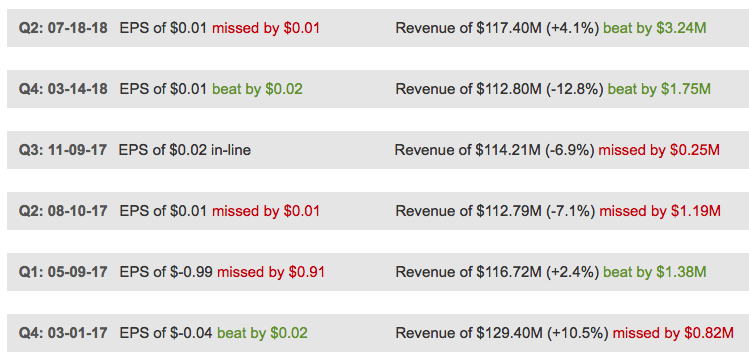Click 'EPS of $0.02 in-line' text
This screenshot has height=361, width=749.
(x=184, y=150)
